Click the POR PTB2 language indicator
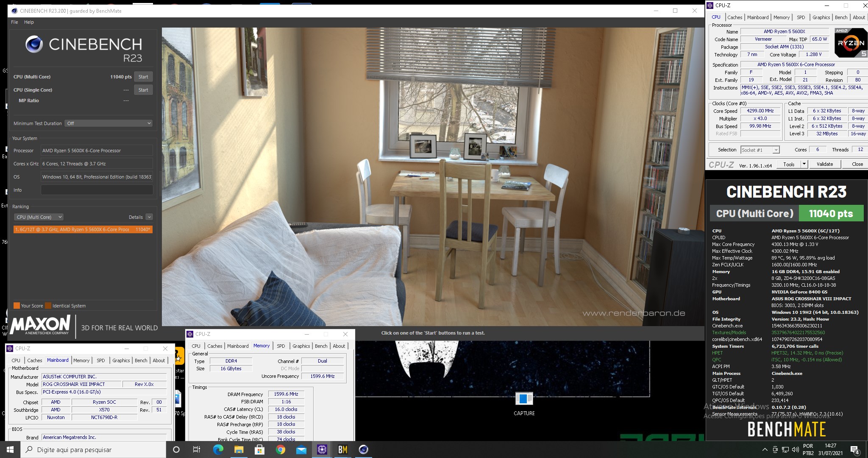This screenshot has height=458, width=868. pos(808,450)
